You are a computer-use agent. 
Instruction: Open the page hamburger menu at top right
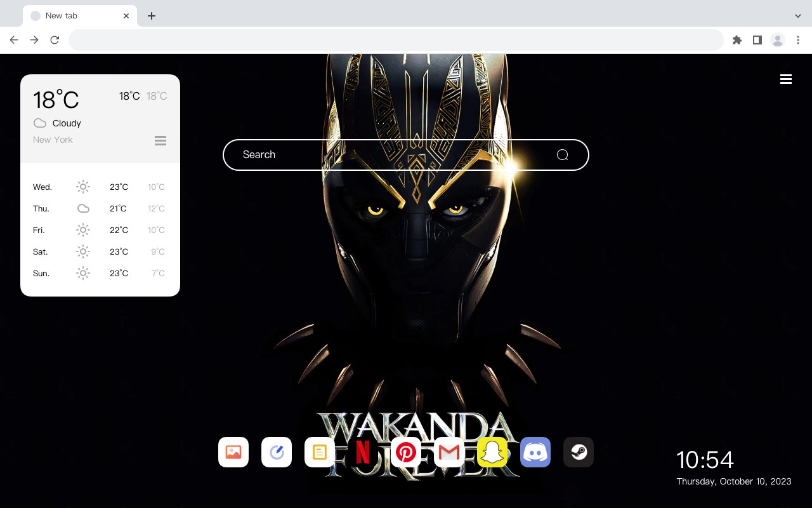point(786,79)
